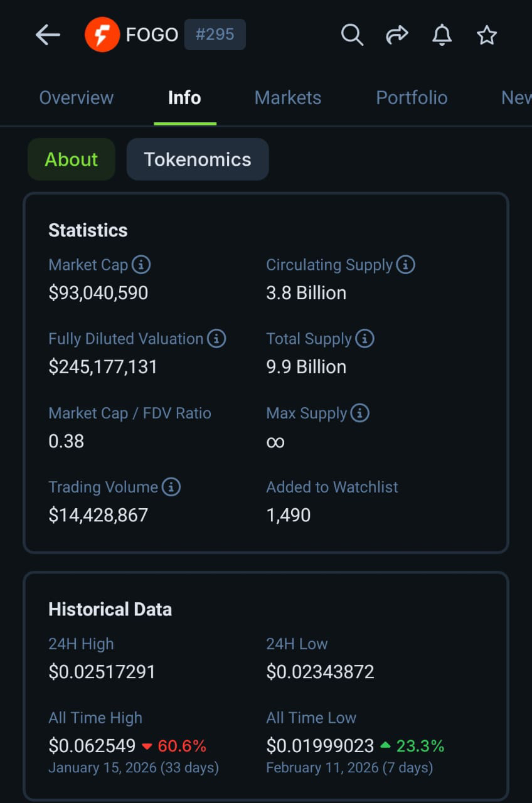Tap the #295 rank badge

pyautogui.click(x=215, y=35)
